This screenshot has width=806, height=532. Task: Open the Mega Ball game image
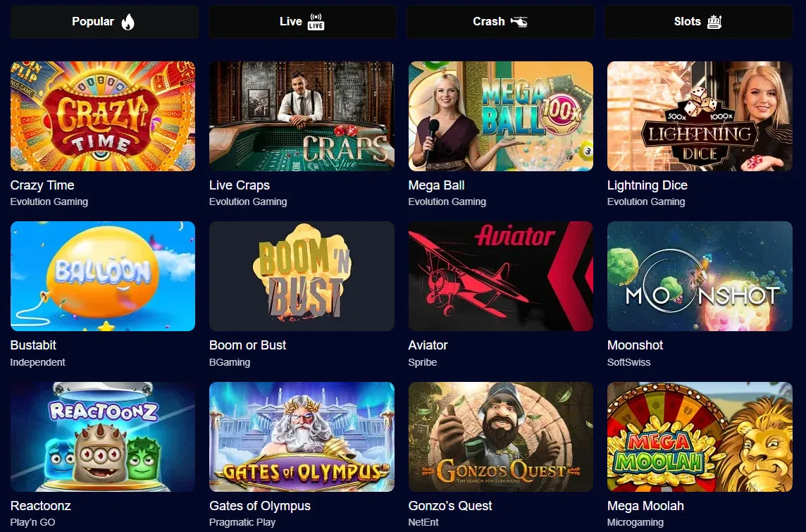(501, 116)
